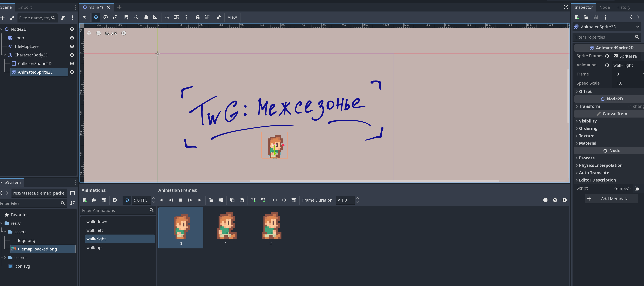Hide the AnimatedSprite2D node
Viewport: 644px width, 286px height.
coord(72,72)
